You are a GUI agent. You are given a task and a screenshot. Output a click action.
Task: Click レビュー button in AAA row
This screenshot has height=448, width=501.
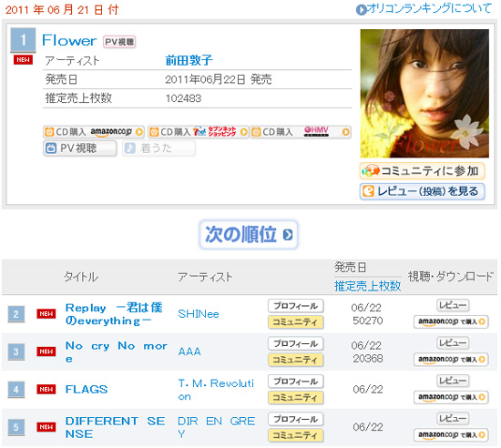453,343
